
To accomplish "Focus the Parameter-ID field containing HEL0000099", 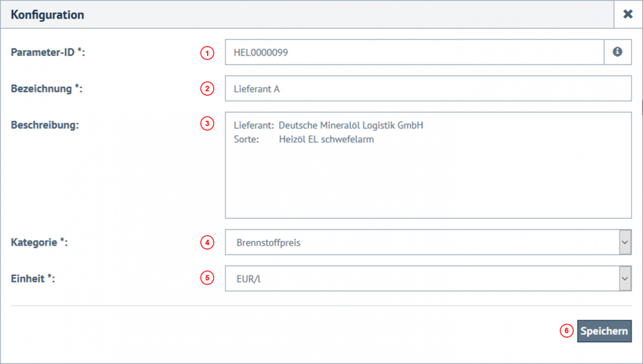I will [x=414, y=53].
